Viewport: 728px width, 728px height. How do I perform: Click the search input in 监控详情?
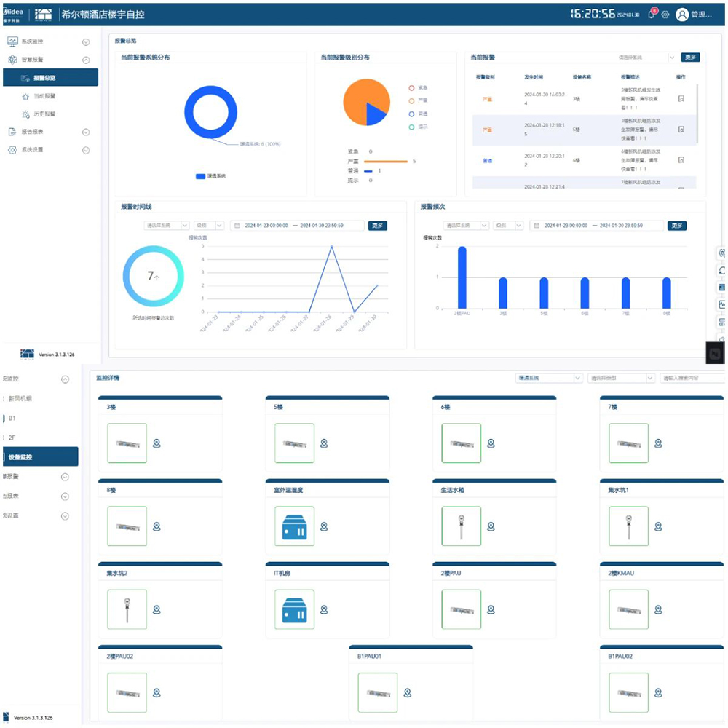click(x=692, y=378)
